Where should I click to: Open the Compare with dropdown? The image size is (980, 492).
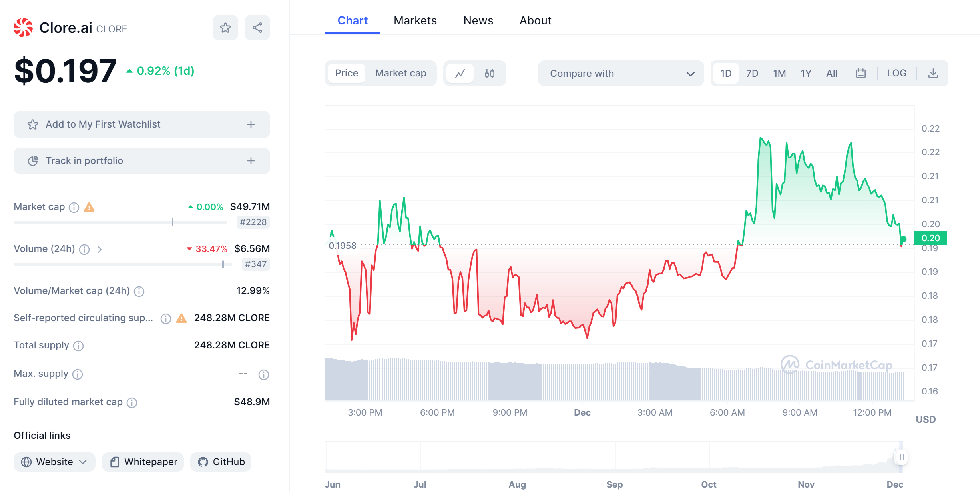click(x=621, y=73)
